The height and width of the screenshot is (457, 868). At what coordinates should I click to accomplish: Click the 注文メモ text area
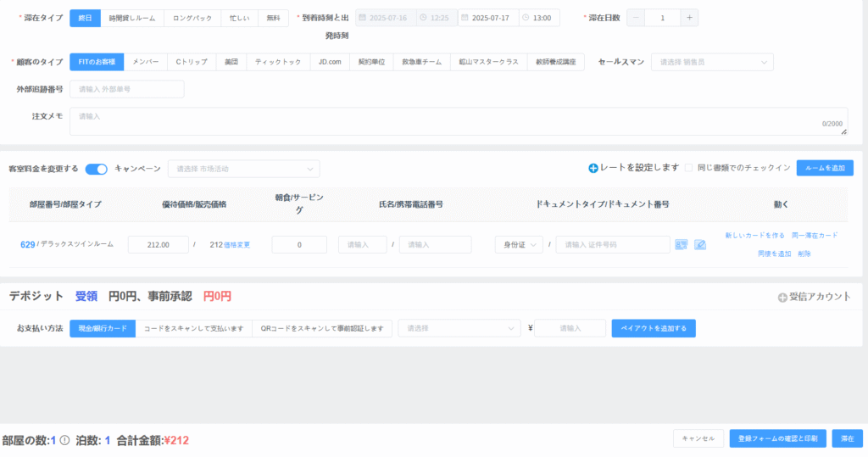pos(459,121)
